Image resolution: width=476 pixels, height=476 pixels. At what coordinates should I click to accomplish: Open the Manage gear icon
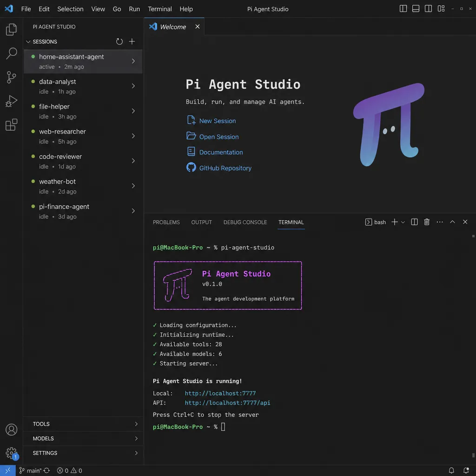(12, 454)
